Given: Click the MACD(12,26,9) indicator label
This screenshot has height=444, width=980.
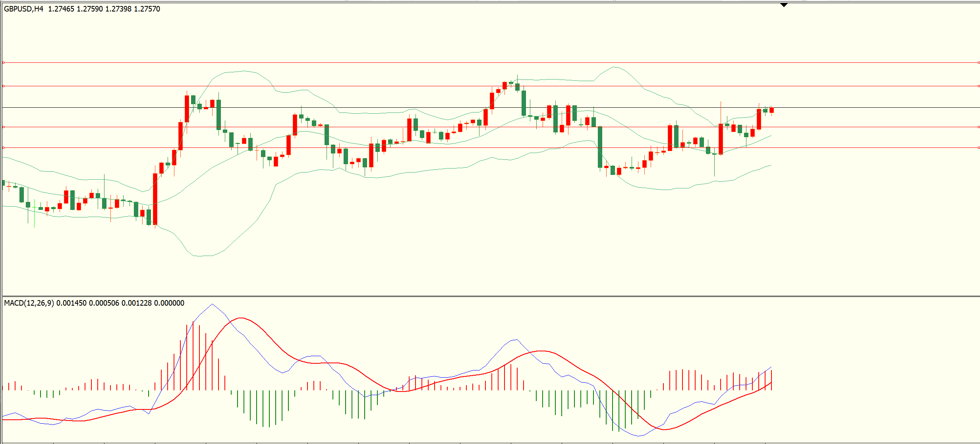Looking at the screenshot, I should pos(29,303).
